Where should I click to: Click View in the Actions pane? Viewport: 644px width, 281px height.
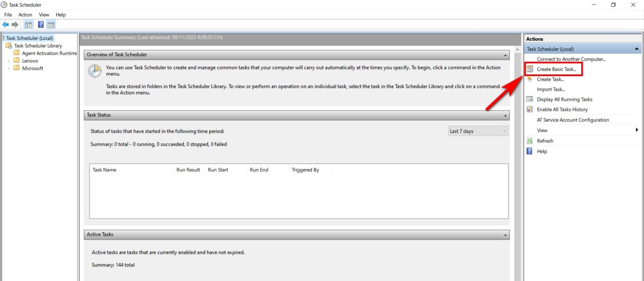[x=542, y=130]
